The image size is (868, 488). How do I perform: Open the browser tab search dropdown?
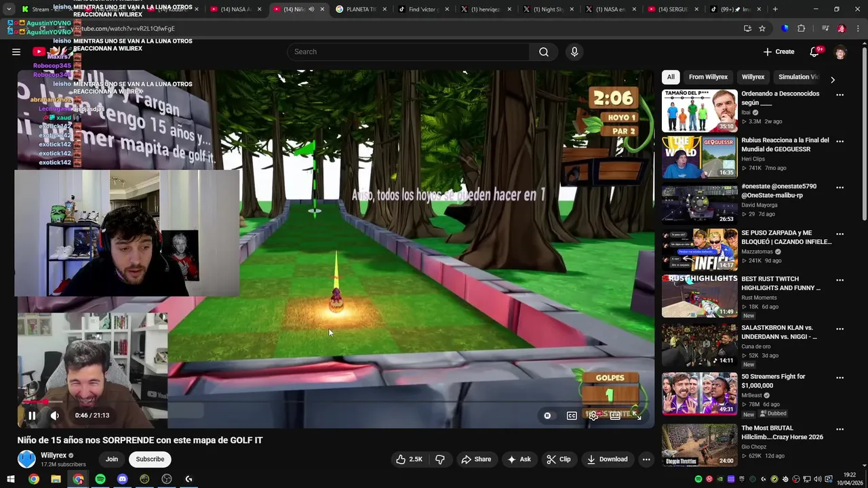[x=8, y=9]
